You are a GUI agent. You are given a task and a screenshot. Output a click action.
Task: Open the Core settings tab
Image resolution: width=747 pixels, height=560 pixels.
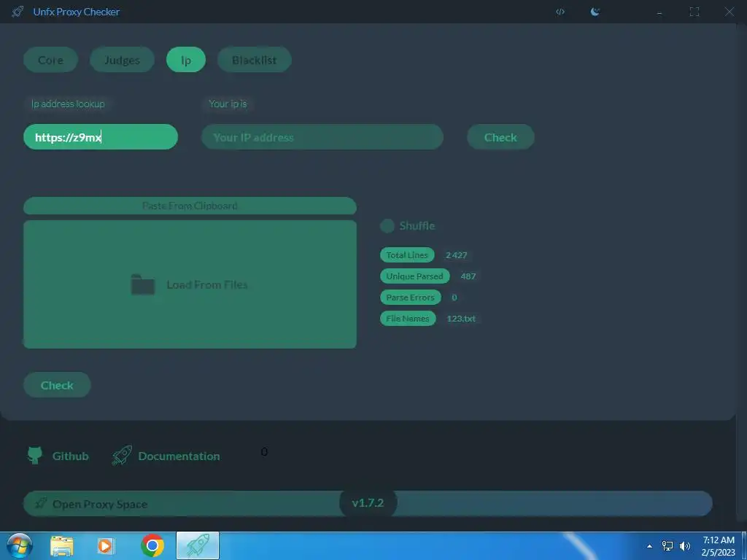pyautogui.click(x=50, y=60)
